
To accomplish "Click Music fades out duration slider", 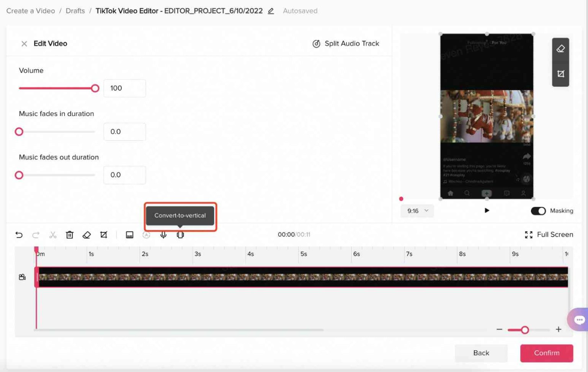I will (x=57, y=175).
